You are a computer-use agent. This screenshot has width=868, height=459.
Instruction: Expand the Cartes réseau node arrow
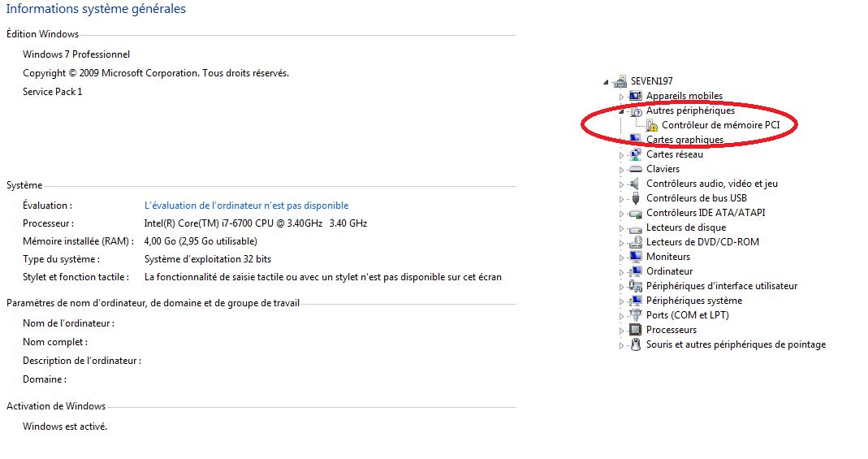coord(621,156)
